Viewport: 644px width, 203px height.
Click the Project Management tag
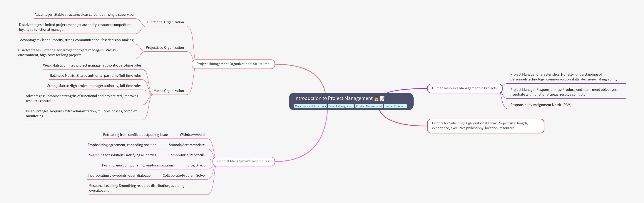point(341,106)
